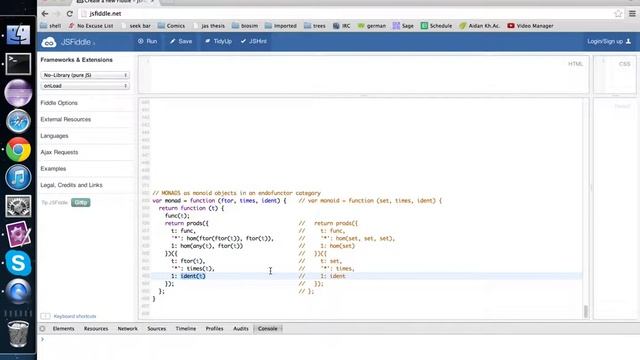This screenshot has width=640, height=360.
Task: Open the shell bookmark folder
Action: coord(51,26)
